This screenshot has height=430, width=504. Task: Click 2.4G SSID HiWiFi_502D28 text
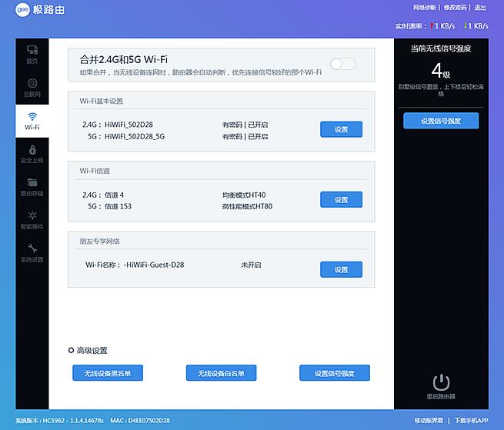[129, 125]
